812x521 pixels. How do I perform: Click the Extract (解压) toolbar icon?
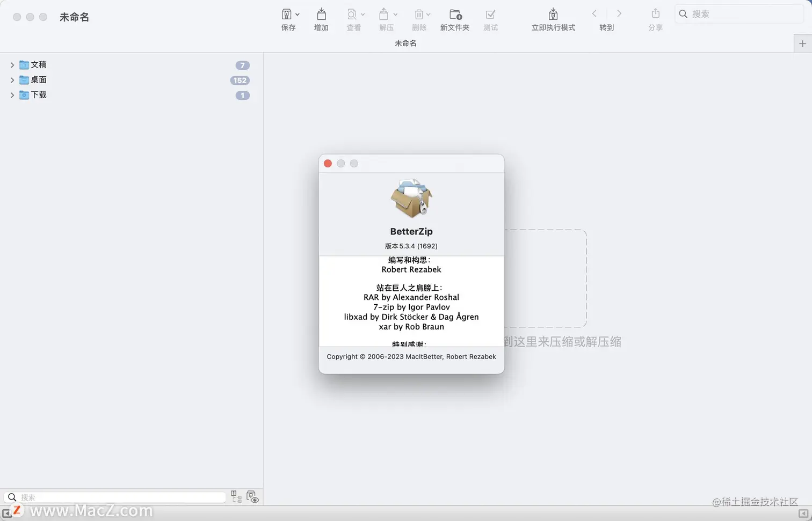click(384, 14)
